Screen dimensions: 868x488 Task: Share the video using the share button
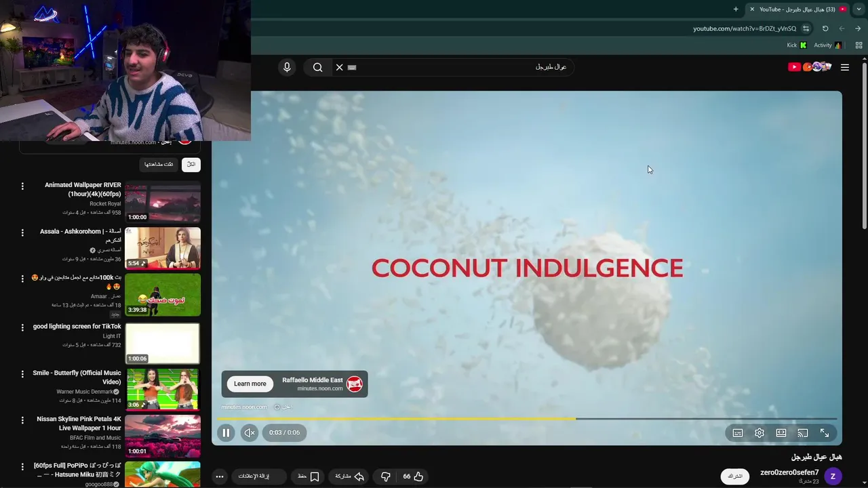[x=350, y=476]
